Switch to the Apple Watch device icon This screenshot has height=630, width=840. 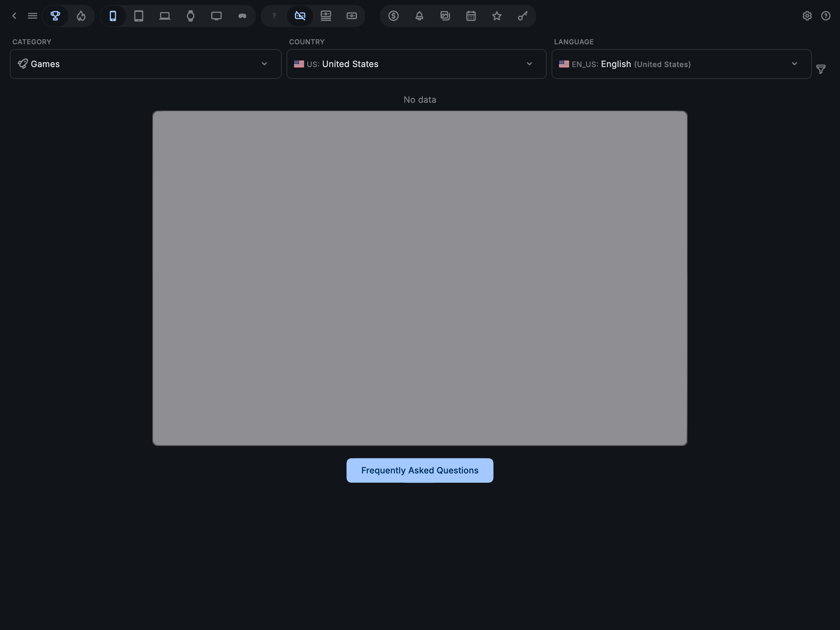[x=191, y=16]
